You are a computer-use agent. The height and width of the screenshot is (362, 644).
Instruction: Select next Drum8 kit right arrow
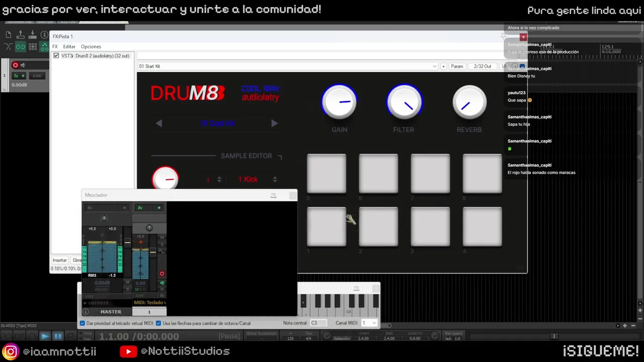274,123
